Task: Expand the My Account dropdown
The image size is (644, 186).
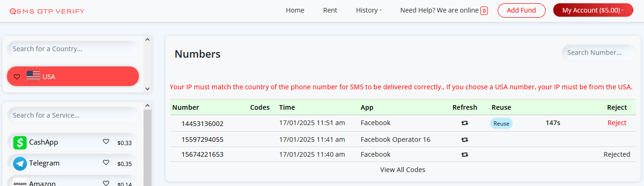Action: [593, 10]
